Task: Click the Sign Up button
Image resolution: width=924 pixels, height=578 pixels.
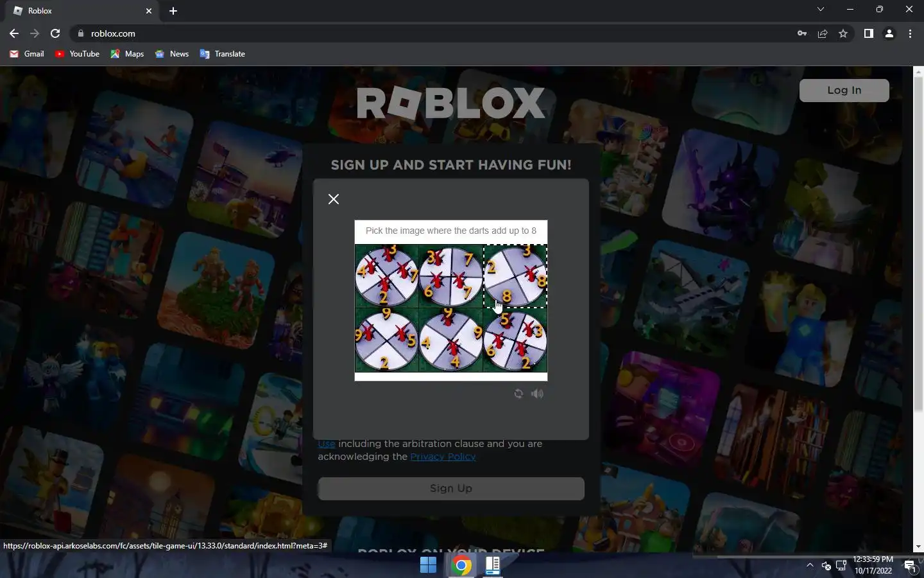Action: [x=451, y=489]
